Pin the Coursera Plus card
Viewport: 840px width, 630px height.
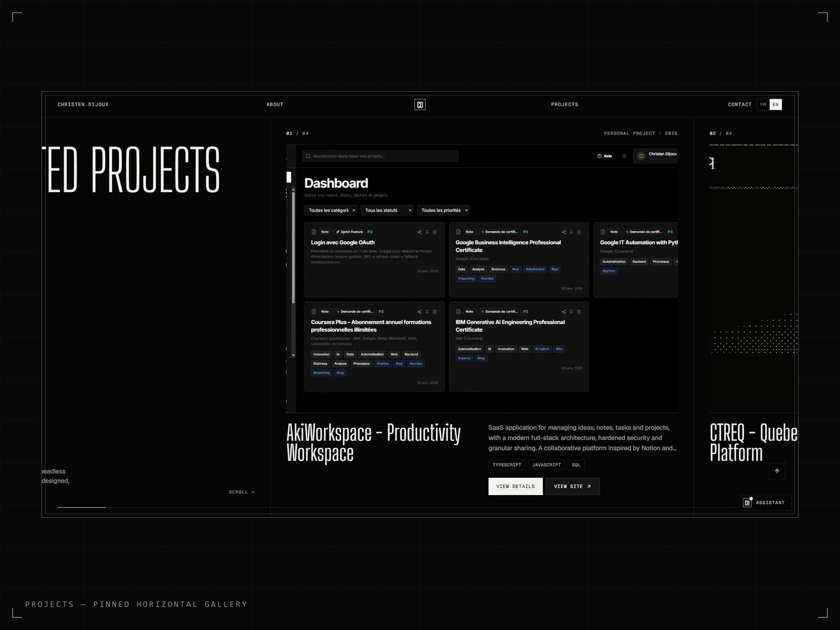pyautogui.click(x=427, y=312)
